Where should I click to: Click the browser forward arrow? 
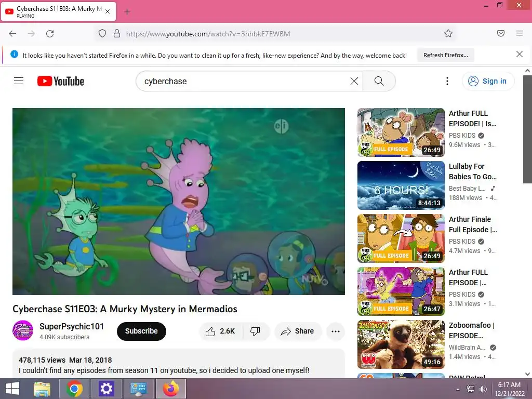pos(31,34)
